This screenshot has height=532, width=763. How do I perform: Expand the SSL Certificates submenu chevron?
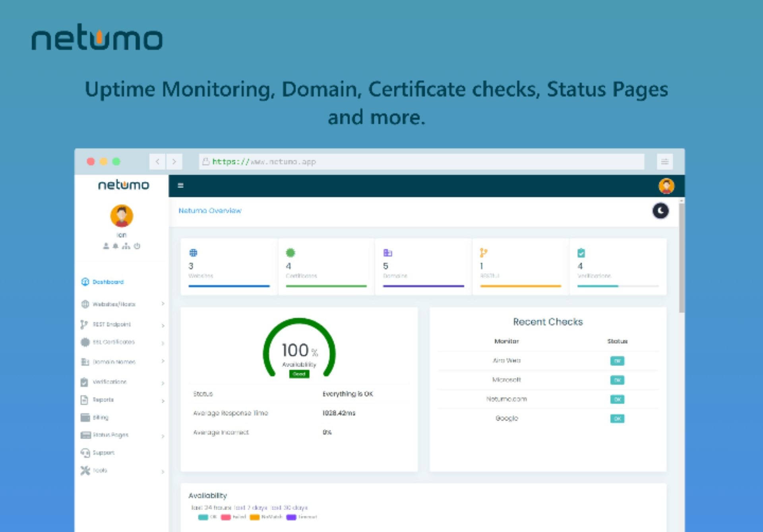click(163, 342)
